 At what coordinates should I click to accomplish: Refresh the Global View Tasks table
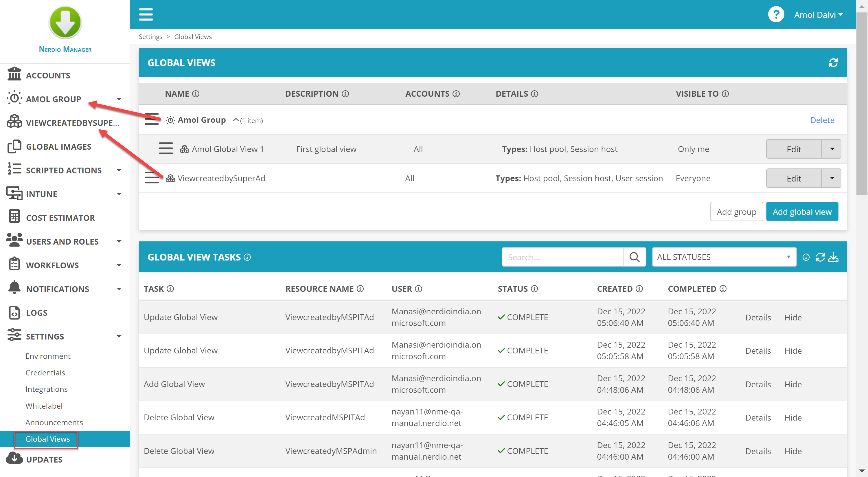(x=820, y=257)
